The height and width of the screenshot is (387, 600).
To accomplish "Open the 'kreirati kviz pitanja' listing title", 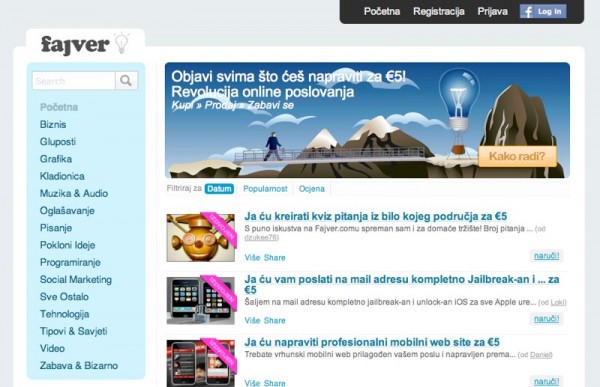I will [x=375, y=216].
